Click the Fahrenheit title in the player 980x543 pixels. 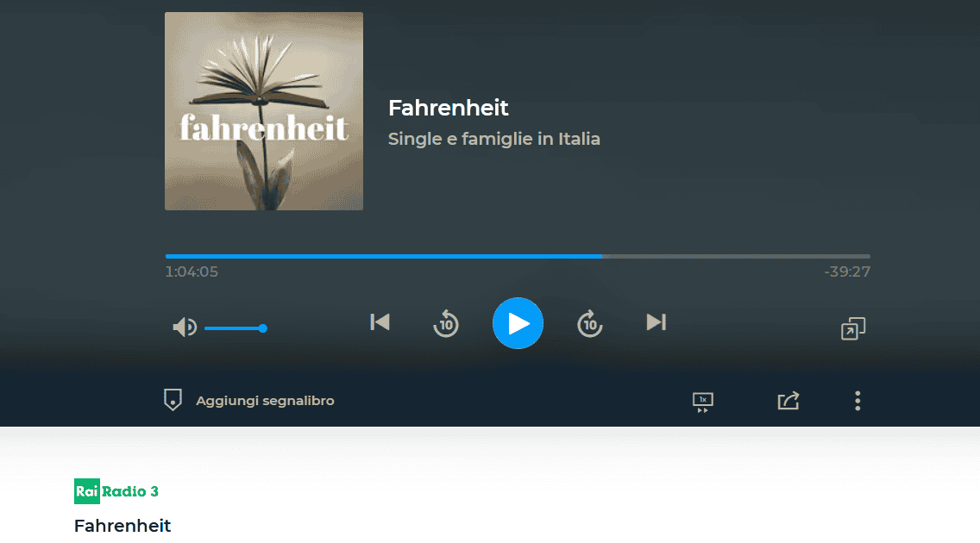(x=448, y=108)
